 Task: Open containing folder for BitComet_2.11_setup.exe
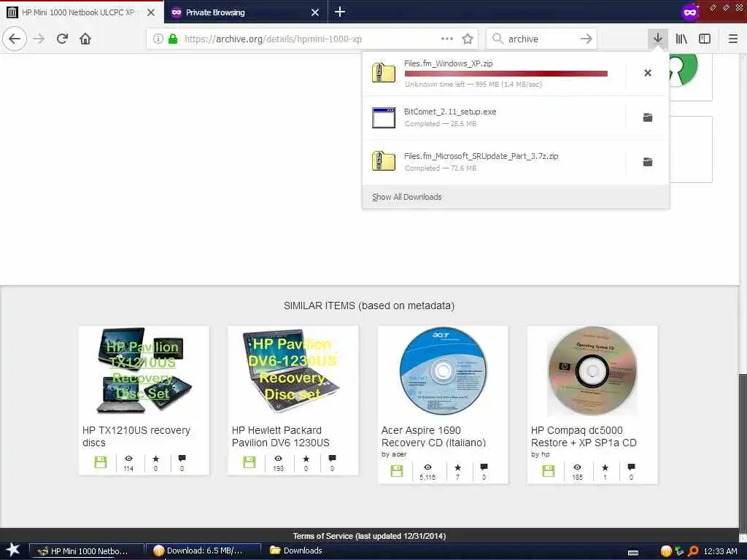pos(648,117)
